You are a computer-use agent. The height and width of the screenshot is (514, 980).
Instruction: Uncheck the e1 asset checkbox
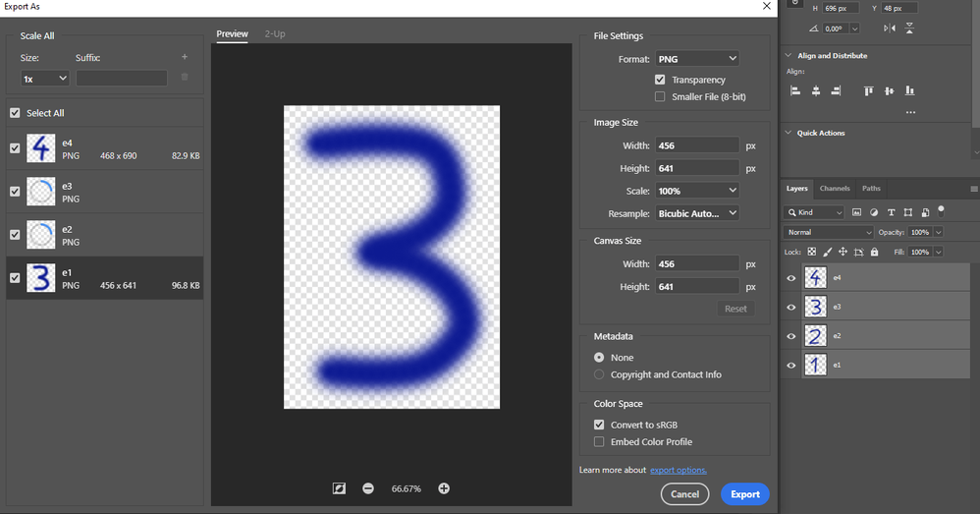(15, 277)
